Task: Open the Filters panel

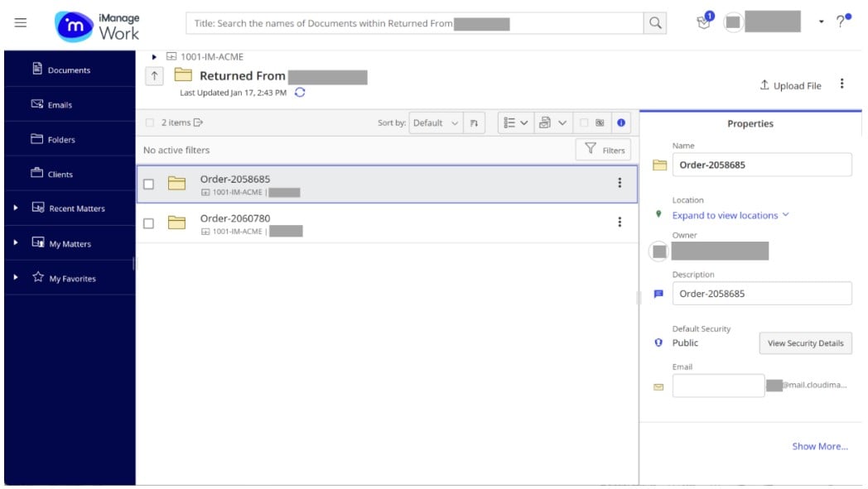Action: [605, 150]
